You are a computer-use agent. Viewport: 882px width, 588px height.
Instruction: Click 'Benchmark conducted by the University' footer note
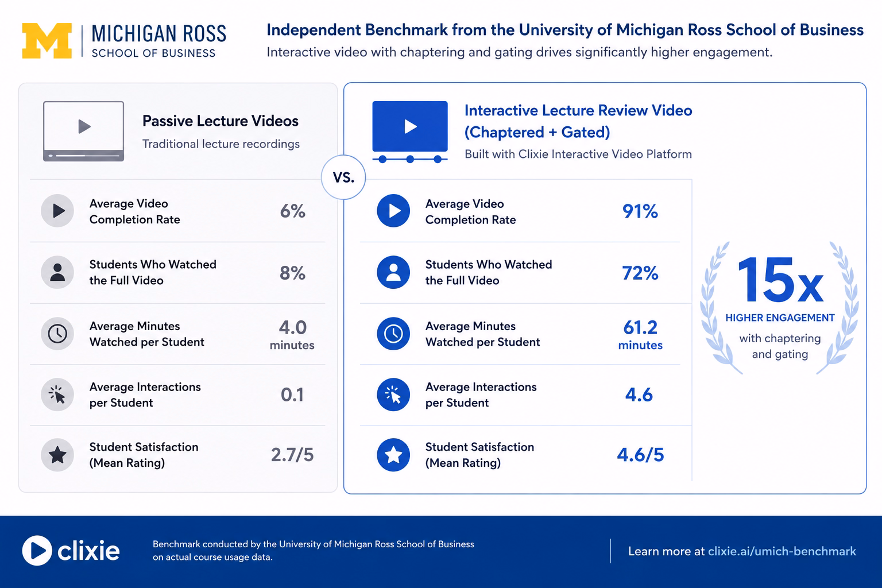pyautogui.click(x=314, y=551)
